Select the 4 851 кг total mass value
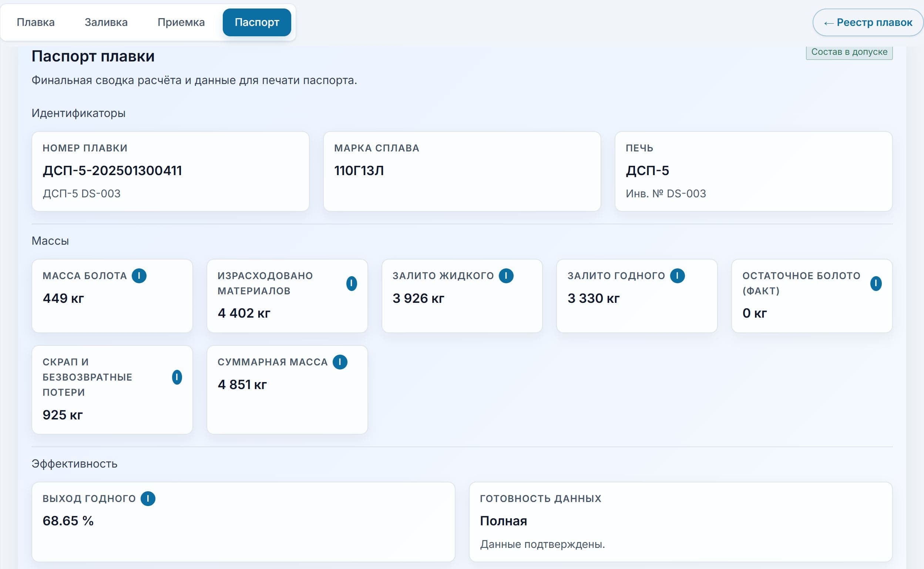This screenshot has width=924, height=569. [242, 385]
